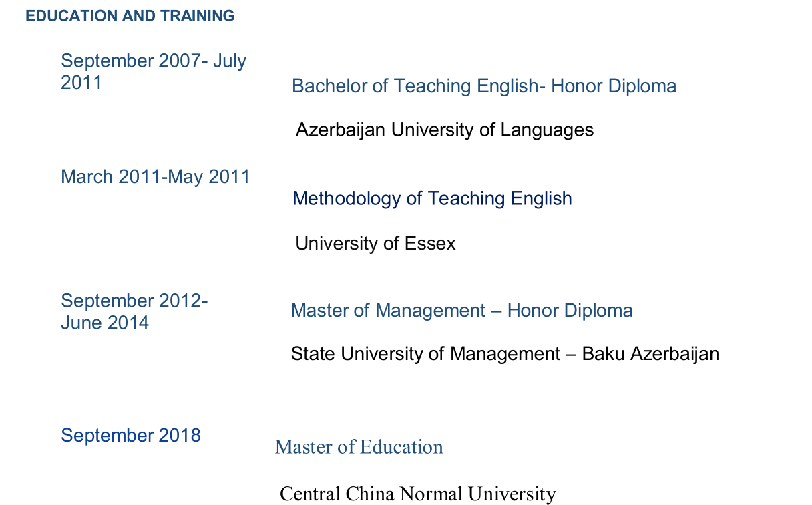
Task: Select the Master of Education title
Action: [359, 447]
